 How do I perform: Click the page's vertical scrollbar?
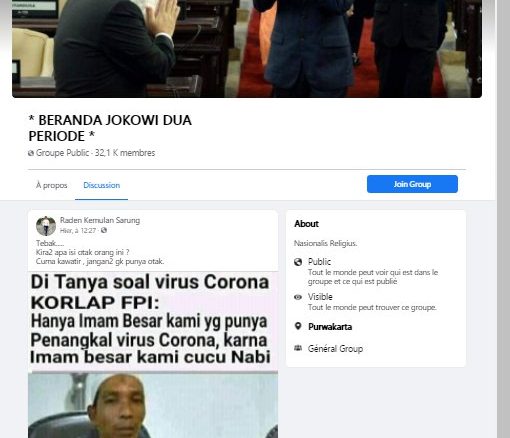pos(503,219)
